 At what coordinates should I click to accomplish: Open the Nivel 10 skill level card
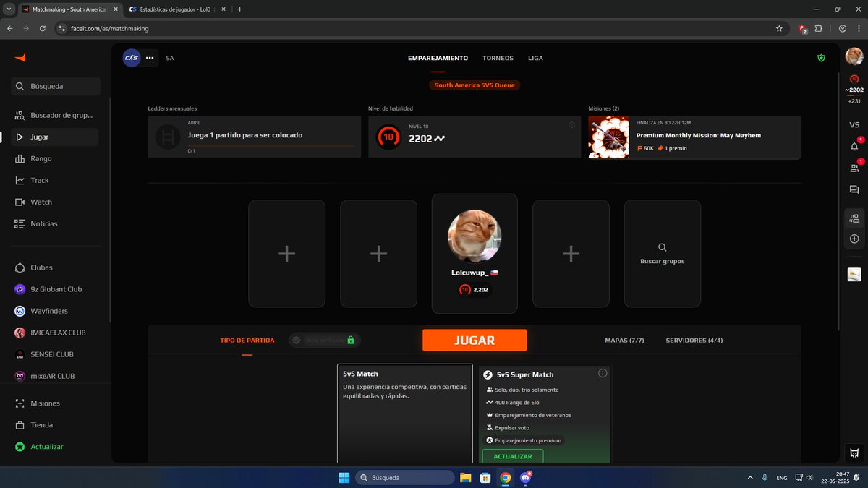[475, 137]
